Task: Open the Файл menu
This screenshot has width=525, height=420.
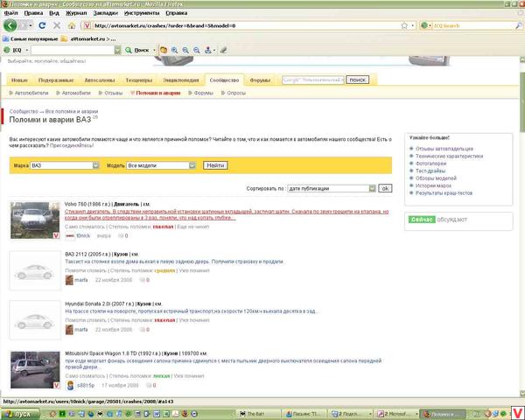Action: coord(11,13)
